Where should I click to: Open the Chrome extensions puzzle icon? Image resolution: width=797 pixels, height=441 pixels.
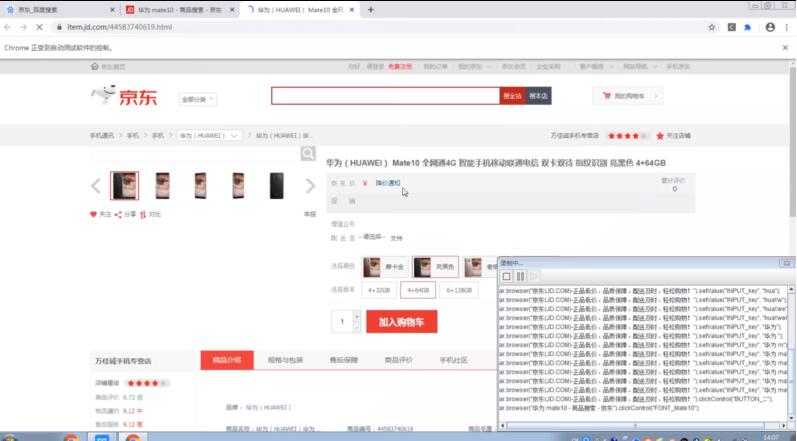[x=747, y=27]
